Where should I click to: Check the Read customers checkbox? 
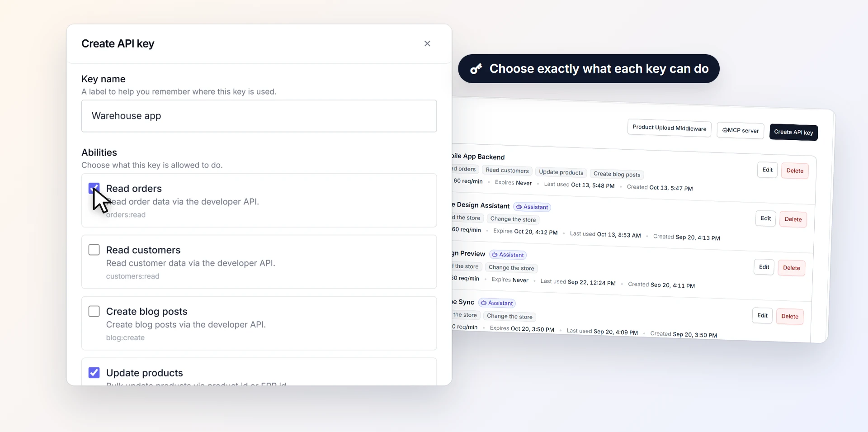pos(94,250)
